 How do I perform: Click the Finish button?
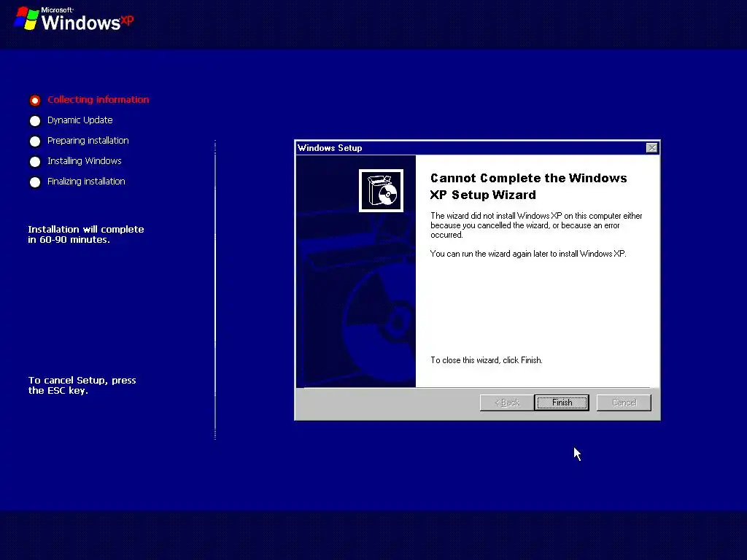click(x=562, y=402)
